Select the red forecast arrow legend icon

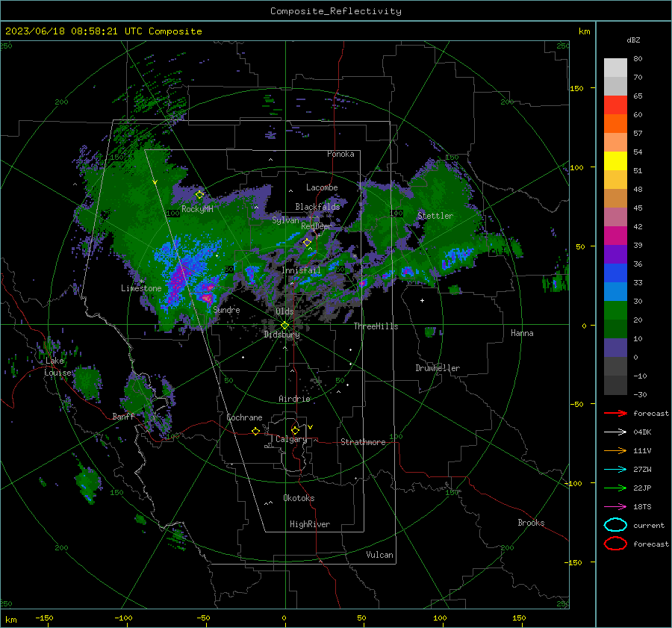click(615, 413)
